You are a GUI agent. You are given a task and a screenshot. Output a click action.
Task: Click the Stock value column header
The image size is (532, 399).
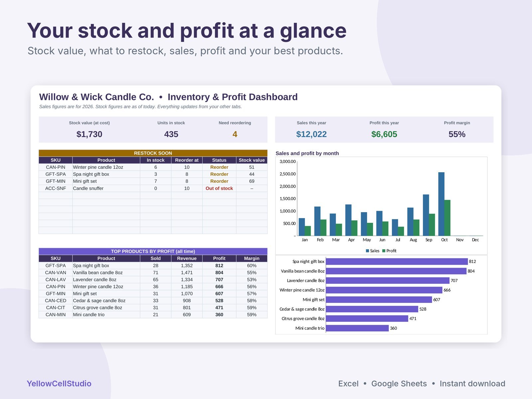coord(252,160)
